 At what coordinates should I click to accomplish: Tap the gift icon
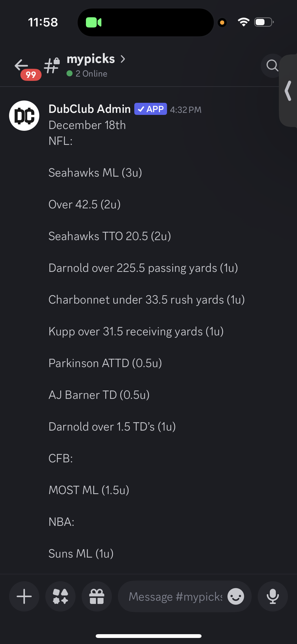tap(97, 596)
